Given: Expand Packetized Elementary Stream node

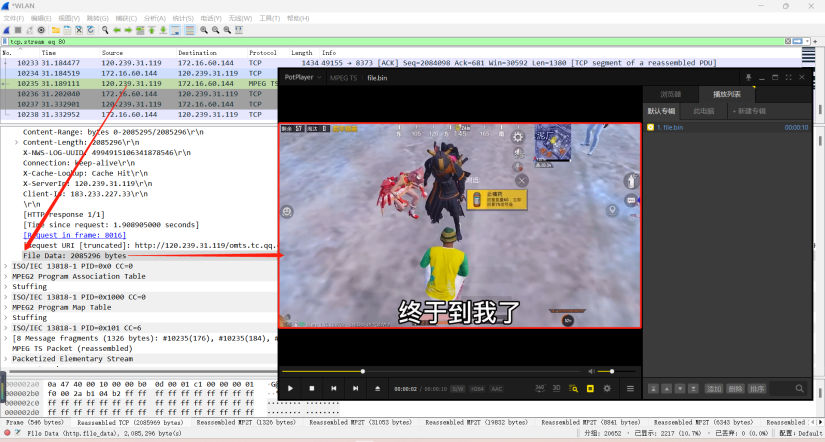Looking at the screenshot, I should point(6,359).
